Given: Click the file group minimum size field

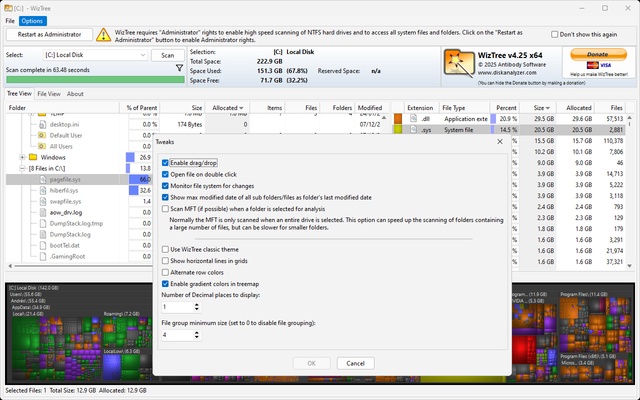Looking at the screenshot, I should (178, 335).
